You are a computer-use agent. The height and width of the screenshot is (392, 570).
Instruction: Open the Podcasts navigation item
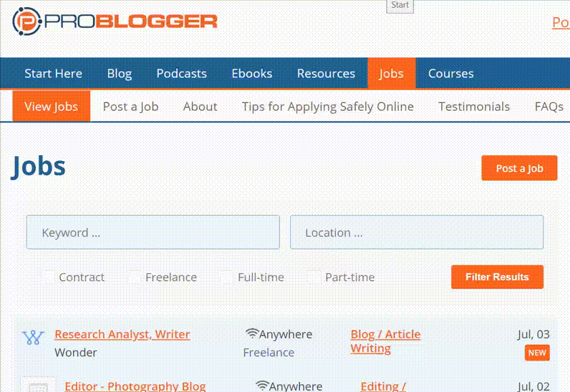pos(181,74)
